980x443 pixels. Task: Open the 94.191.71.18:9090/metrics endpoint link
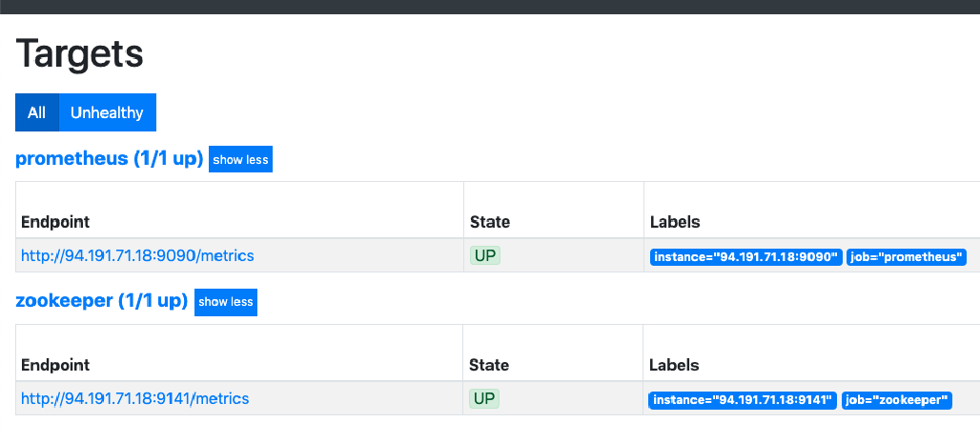(x=137, y=255)
